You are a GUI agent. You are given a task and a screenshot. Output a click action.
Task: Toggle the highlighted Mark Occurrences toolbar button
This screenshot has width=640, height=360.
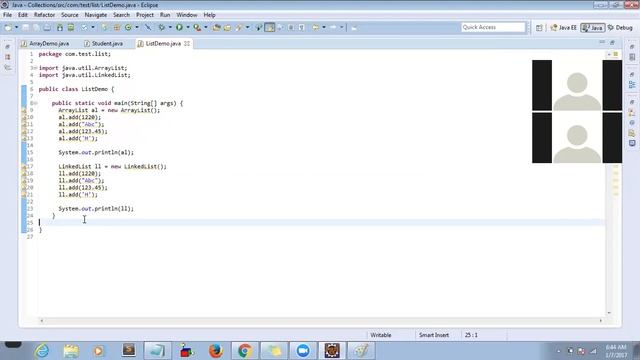point(269,27)
